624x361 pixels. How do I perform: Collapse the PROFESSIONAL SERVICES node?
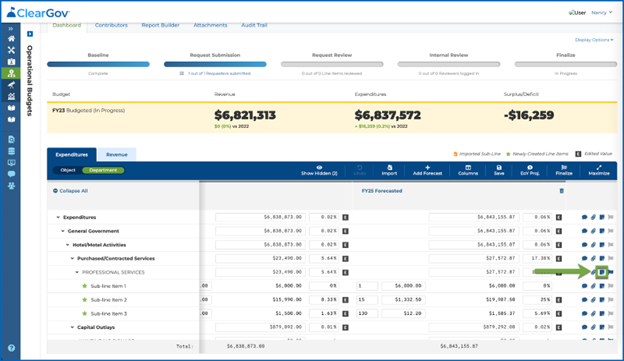(77, 272)
